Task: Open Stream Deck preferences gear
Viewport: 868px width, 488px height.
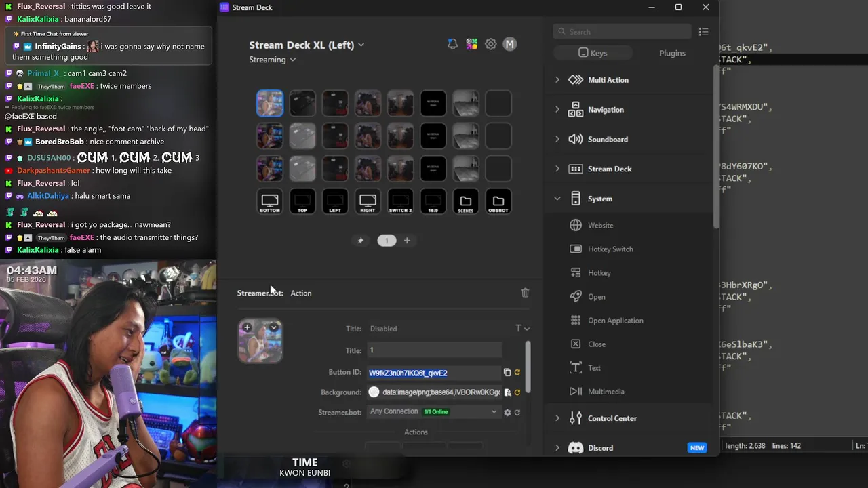Action: [490, 44]
